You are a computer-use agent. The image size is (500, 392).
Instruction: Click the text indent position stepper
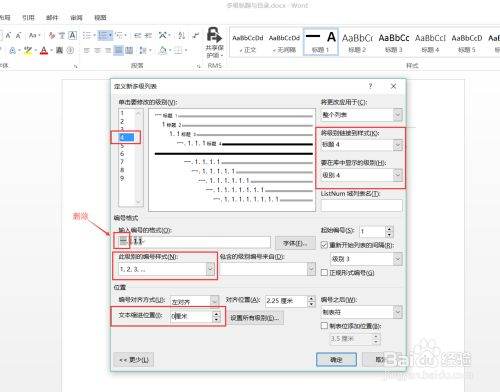(216, 317)
